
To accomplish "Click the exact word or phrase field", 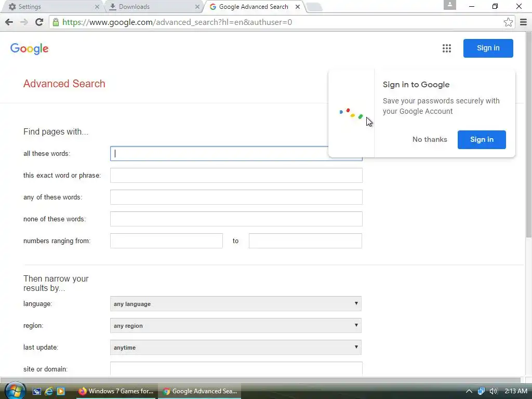I will 236,176.
